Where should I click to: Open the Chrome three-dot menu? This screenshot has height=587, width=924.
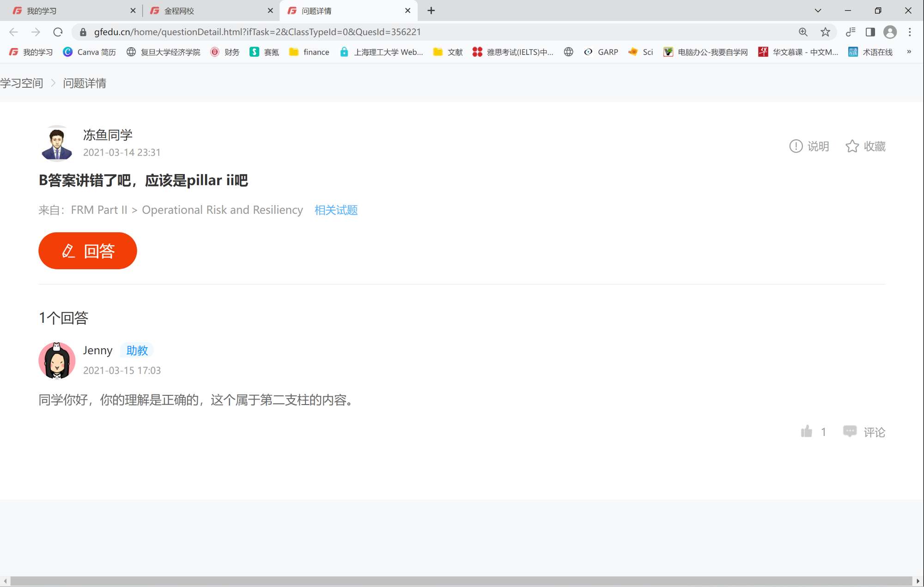(x=910, y=32)
